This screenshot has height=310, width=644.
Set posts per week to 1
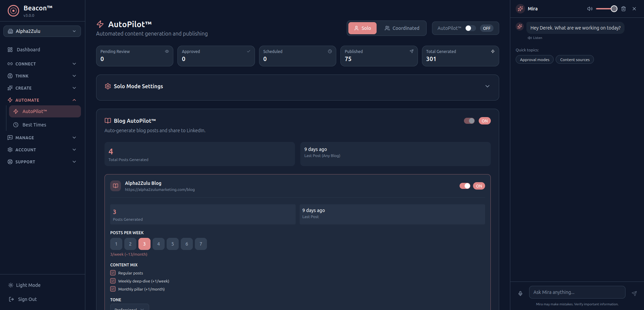coord(116,244)
